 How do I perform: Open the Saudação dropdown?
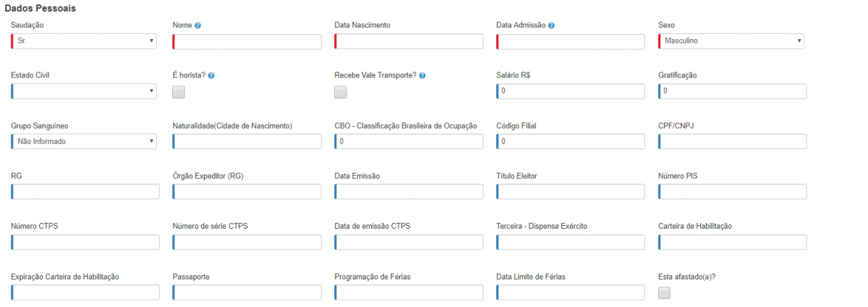click(84, 41)
